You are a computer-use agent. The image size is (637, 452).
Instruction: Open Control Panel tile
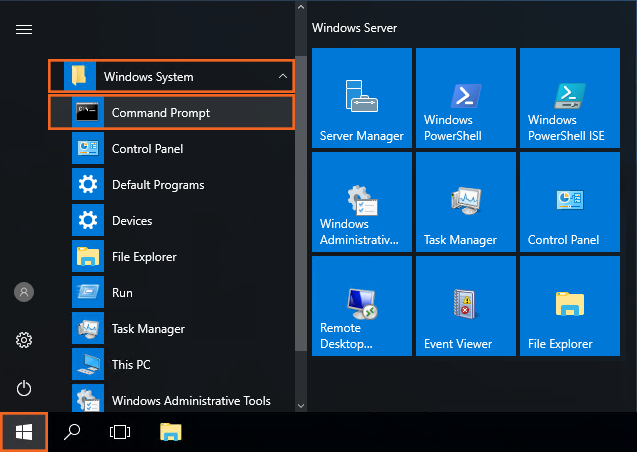(570, 202)
